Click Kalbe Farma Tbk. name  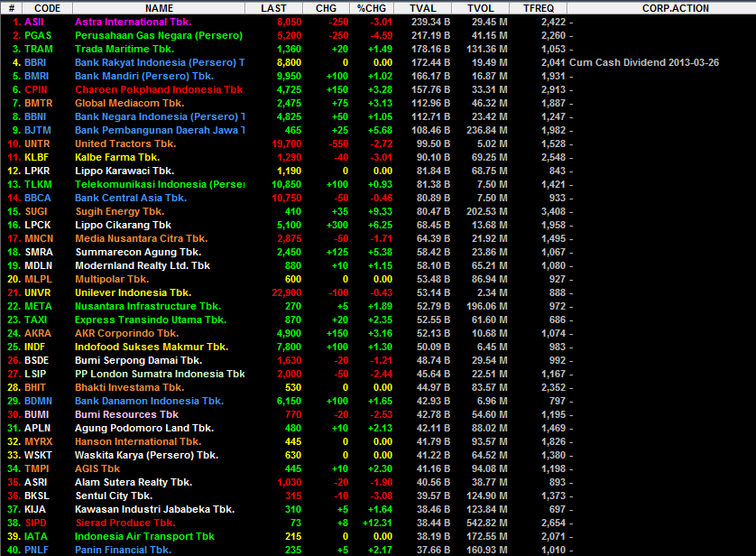[117, 157]
